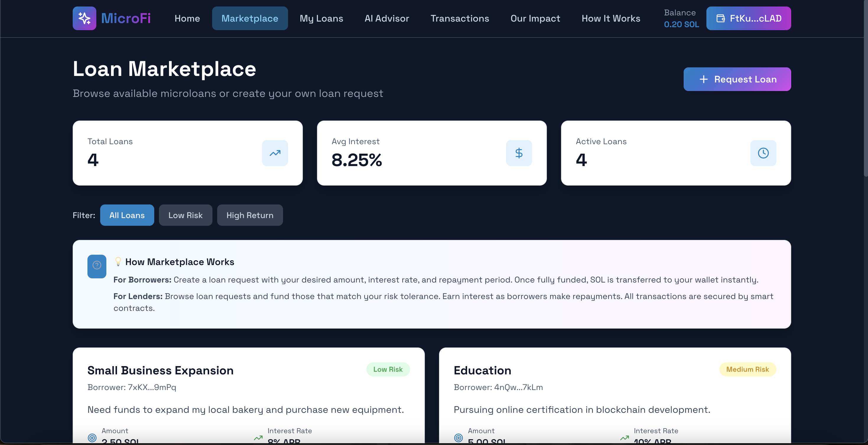Open the My Loans tab
This screenshot has width=868, height=445.
(321, 18)
